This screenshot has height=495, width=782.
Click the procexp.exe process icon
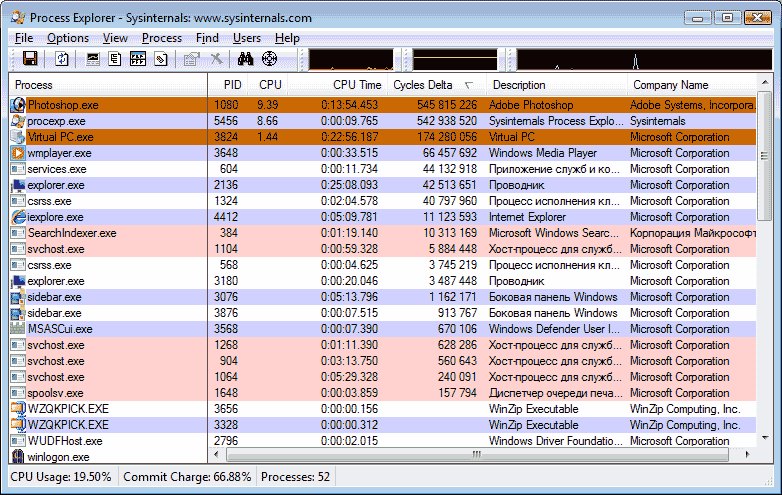(x=18, y=121)
